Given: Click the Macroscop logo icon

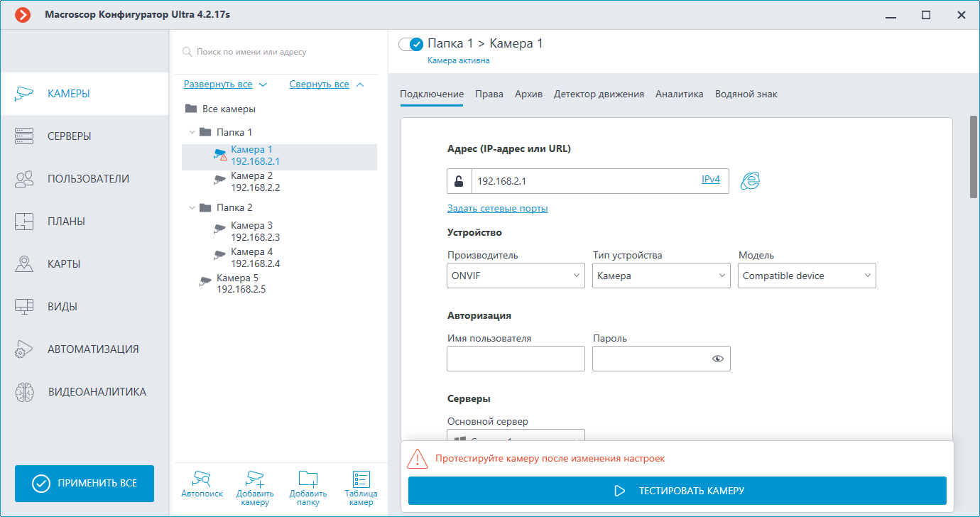Looking at the screenshot, I should 23,15.
